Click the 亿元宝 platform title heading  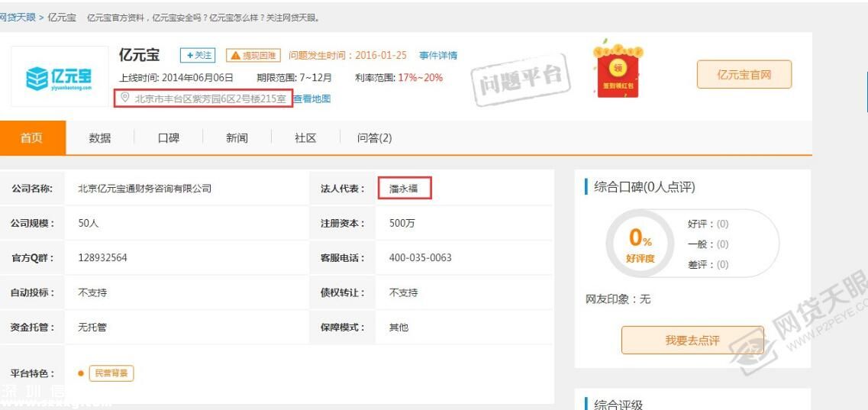click(139, 55)
